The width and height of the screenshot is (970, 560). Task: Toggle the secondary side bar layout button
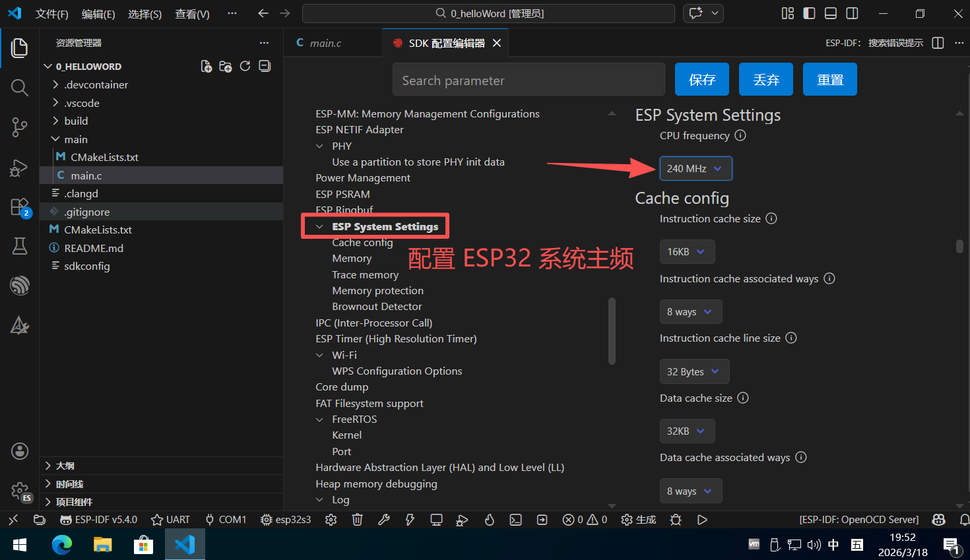point(853,13)
